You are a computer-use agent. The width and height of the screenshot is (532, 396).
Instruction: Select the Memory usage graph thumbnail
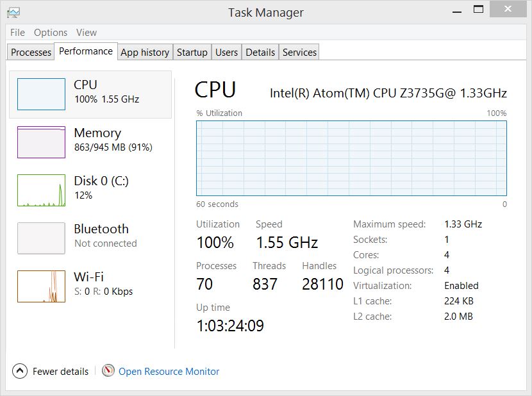point(41,142)
